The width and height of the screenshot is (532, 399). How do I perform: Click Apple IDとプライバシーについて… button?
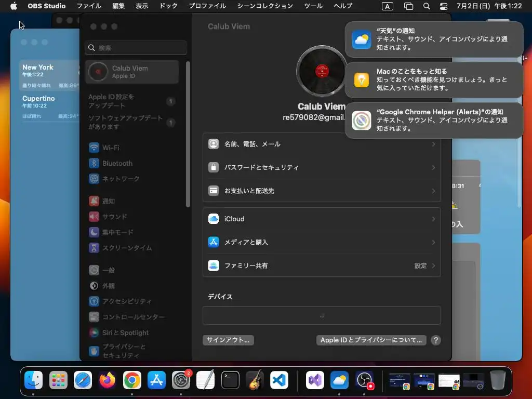(x=371, y=340)
